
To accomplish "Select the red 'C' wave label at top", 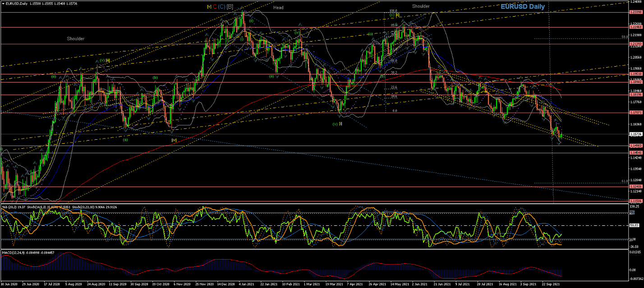I will 215,7.
